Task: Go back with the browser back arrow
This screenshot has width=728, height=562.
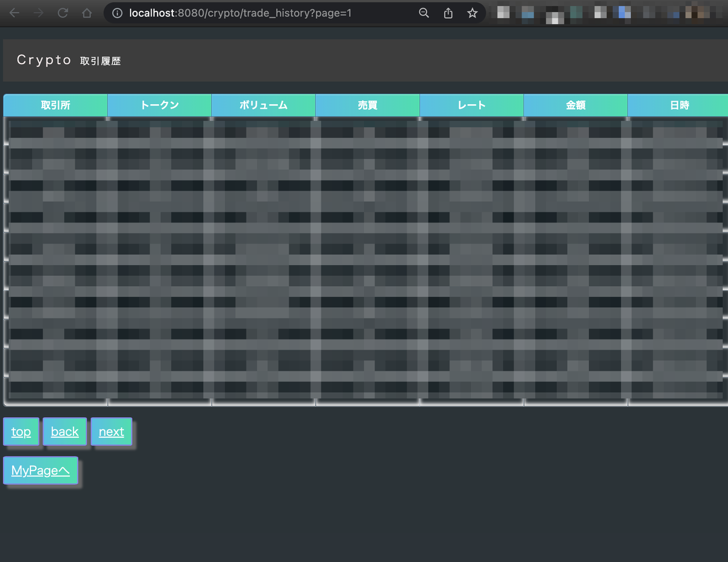Action: pos(15,13)
